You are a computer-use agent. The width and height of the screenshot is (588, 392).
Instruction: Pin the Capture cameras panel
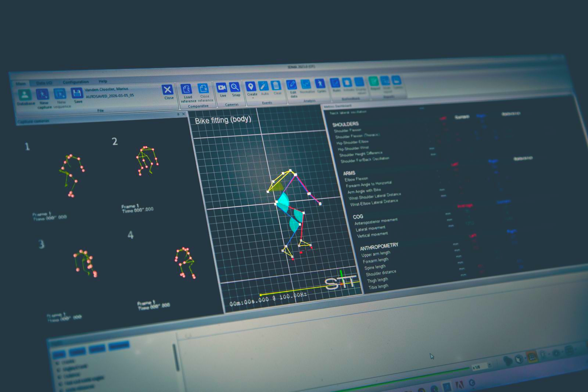point(178,114)
